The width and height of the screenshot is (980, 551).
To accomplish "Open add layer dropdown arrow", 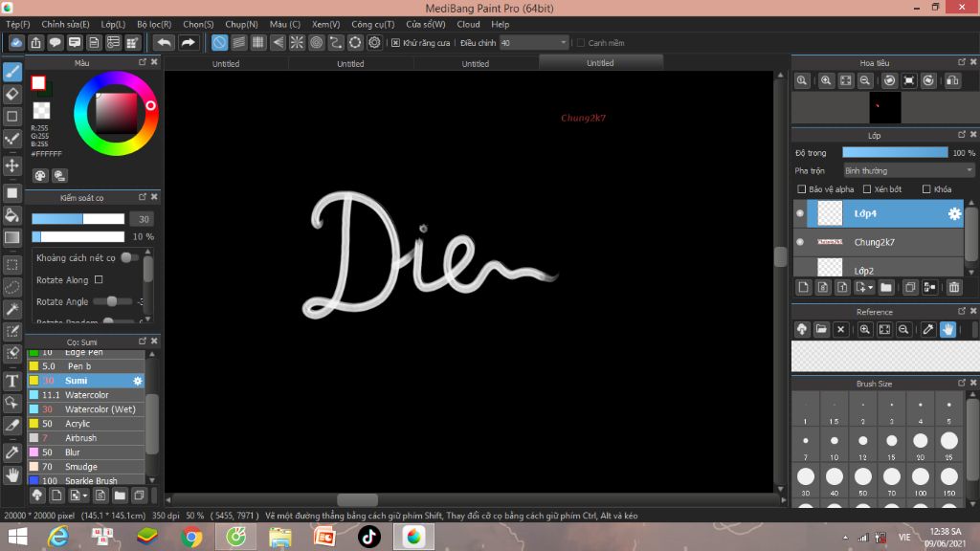I will 871,287.
